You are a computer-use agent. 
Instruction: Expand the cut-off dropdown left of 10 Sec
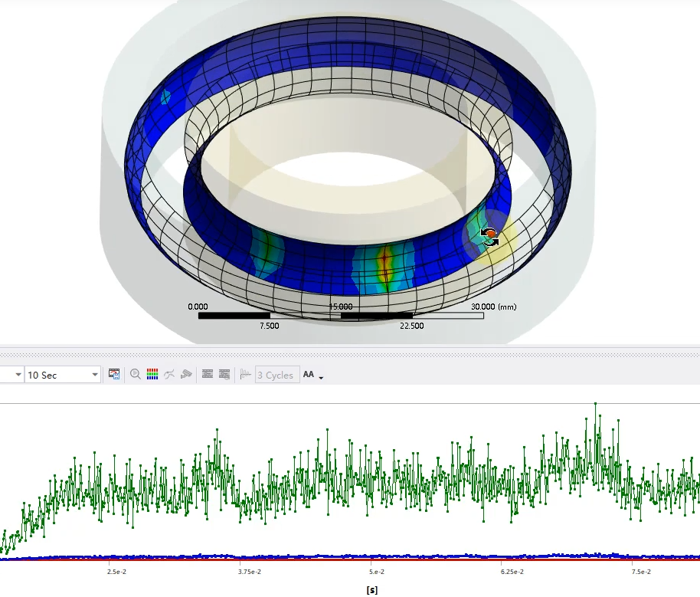[x=18, y=375]
